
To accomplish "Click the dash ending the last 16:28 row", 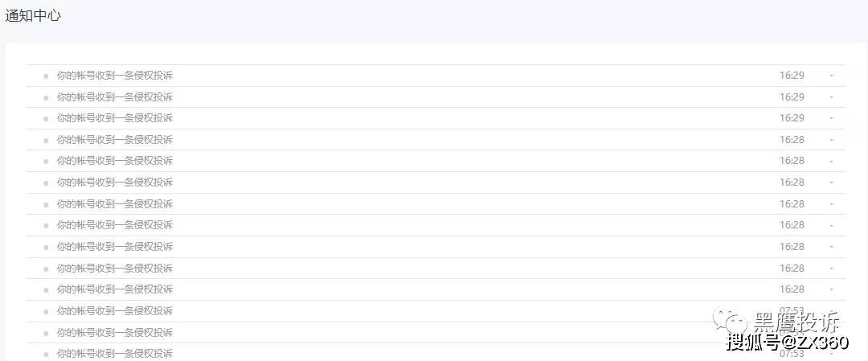I will click(x=831, y=289).
